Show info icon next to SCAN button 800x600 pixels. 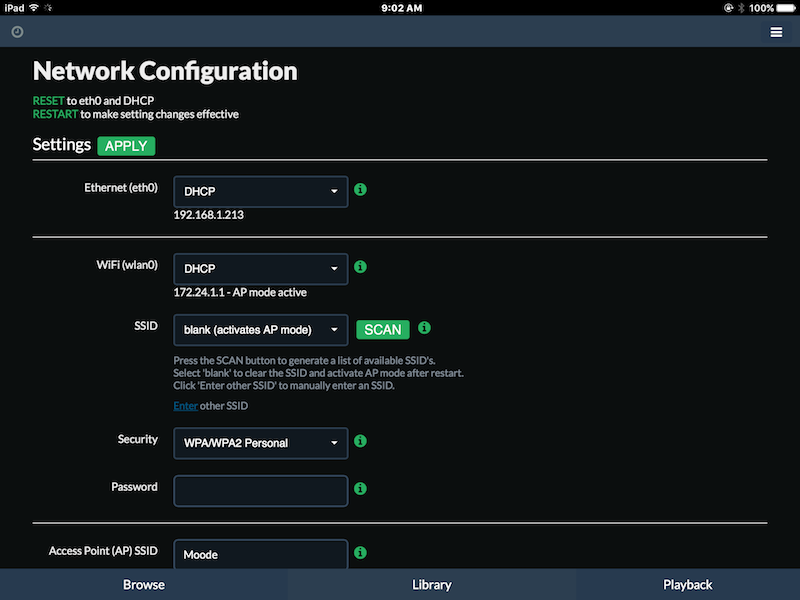tap(424, 328)
